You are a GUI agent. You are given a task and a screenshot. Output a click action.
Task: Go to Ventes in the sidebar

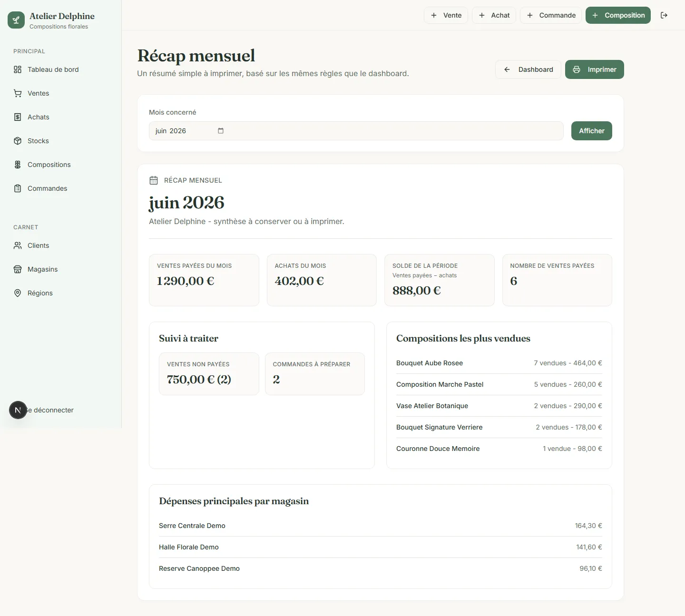(60, 93)
